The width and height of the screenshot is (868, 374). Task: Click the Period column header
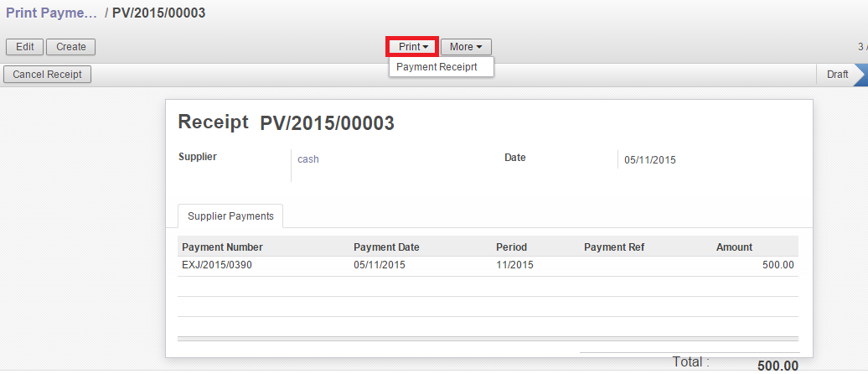click(511, 247)
